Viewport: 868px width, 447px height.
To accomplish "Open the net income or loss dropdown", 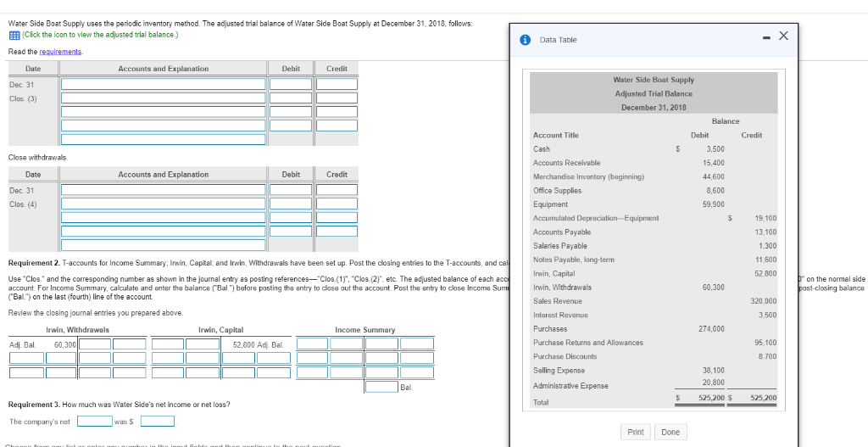I will (x=95, y=422).
